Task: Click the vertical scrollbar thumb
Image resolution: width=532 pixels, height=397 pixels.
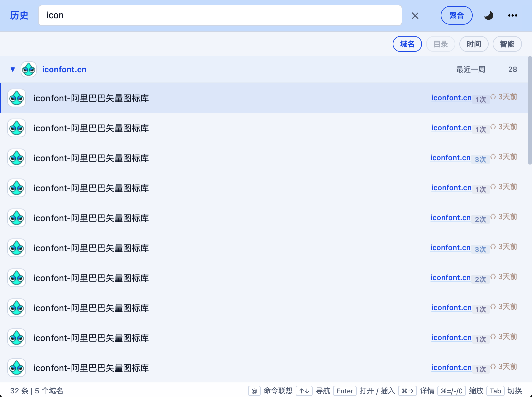Action: pyautogui.click(x=530, y=110)
